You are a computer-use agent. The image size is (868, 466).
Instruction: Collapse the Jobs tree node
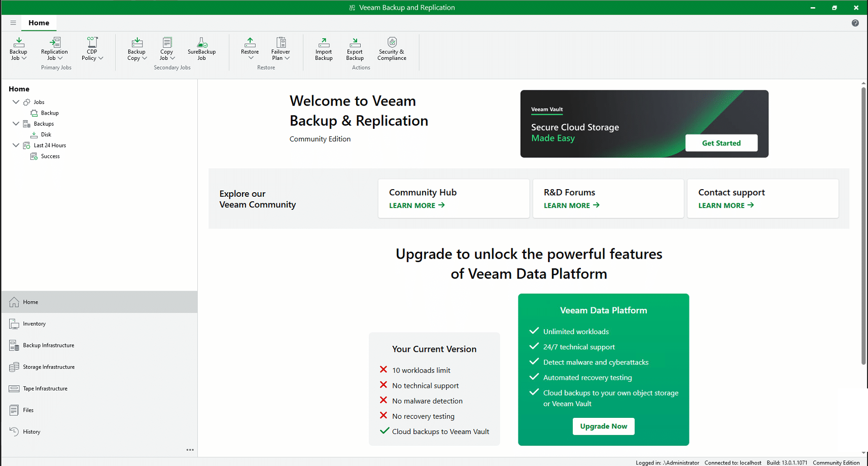16,102
